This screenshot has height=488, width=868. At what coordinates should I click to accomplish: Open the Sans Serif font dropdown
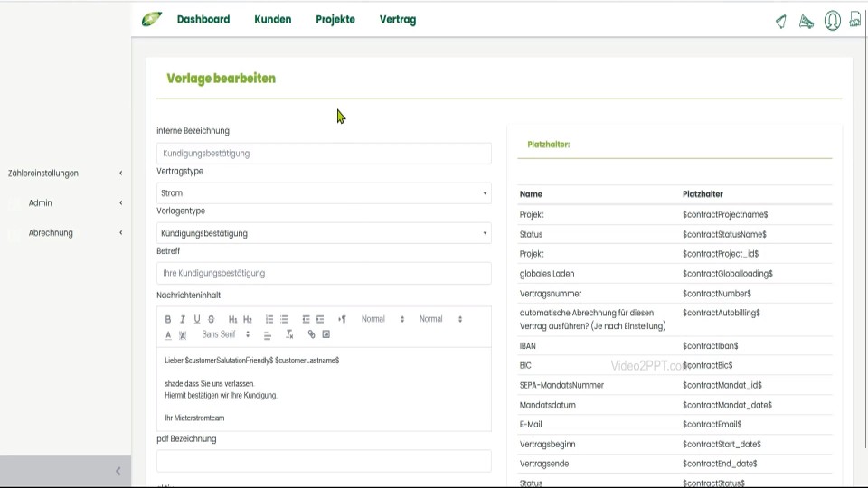pyautogui.click(x=226, y=334)
